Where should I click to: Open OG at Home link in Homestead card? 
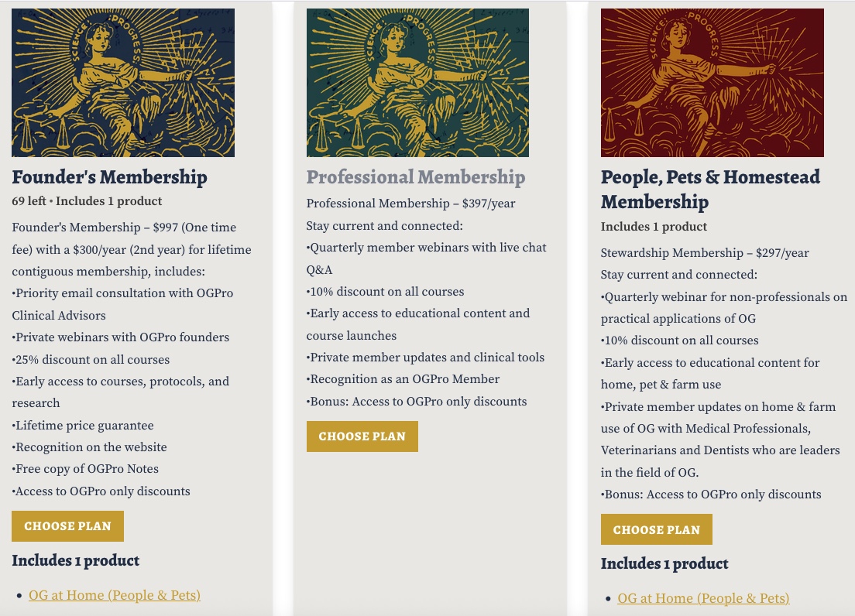pyautogui.click(x=703, y=598)
